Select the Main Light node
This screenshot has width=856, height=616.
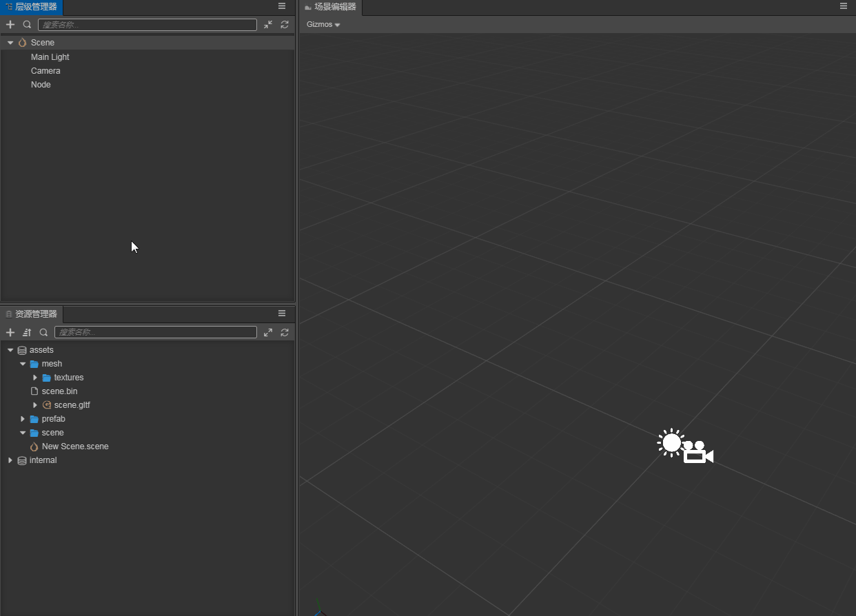tap(50, 57)
